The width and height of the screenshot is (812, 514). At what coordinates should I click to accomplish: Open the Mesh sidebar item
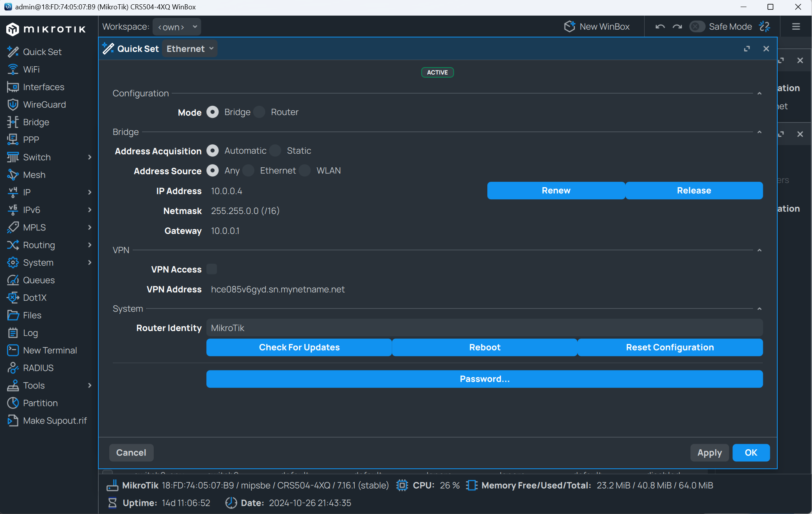tap(34, 174)
